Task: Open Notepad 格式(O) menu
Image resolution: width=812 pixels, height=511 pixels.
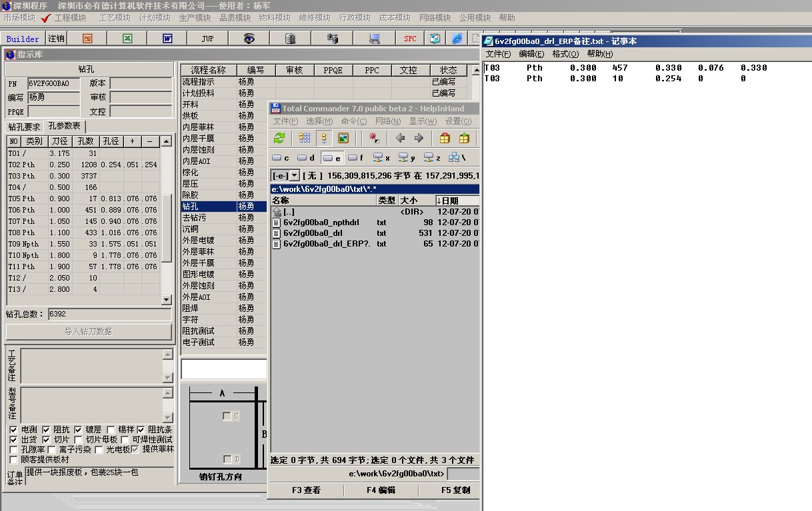Action: pos(565,54)
